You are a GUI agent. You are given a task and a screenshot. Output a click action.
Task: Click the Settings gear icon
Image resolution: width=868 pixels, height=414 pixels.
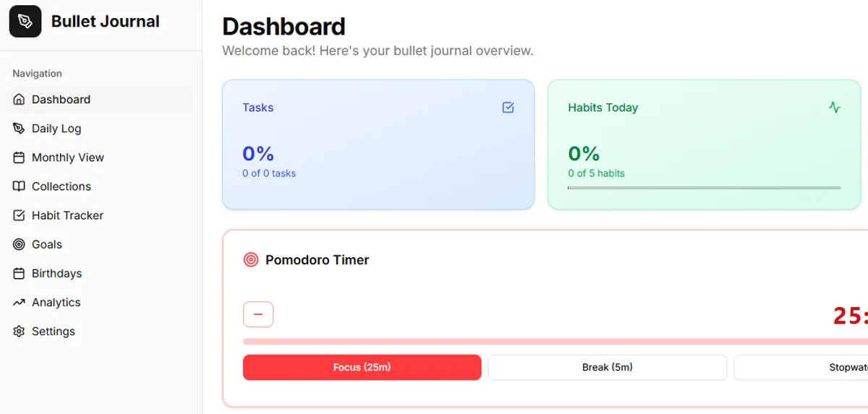(19, 331)
